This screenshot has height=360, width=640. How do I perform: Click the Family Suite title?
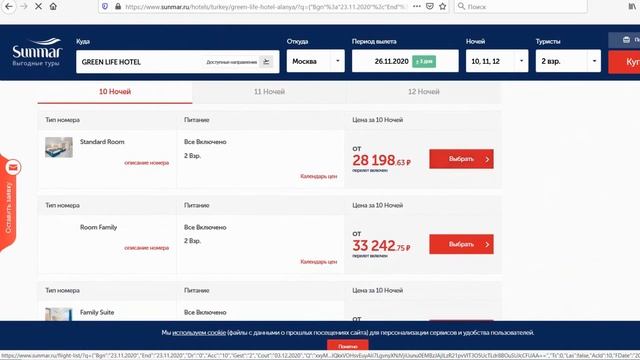(x=97, y=313)
